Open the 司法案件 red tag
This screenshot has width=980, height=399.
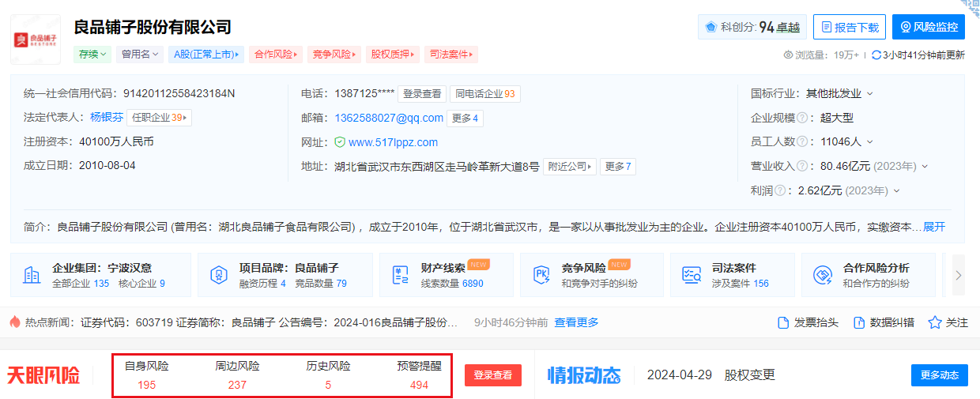coord(451,55)
